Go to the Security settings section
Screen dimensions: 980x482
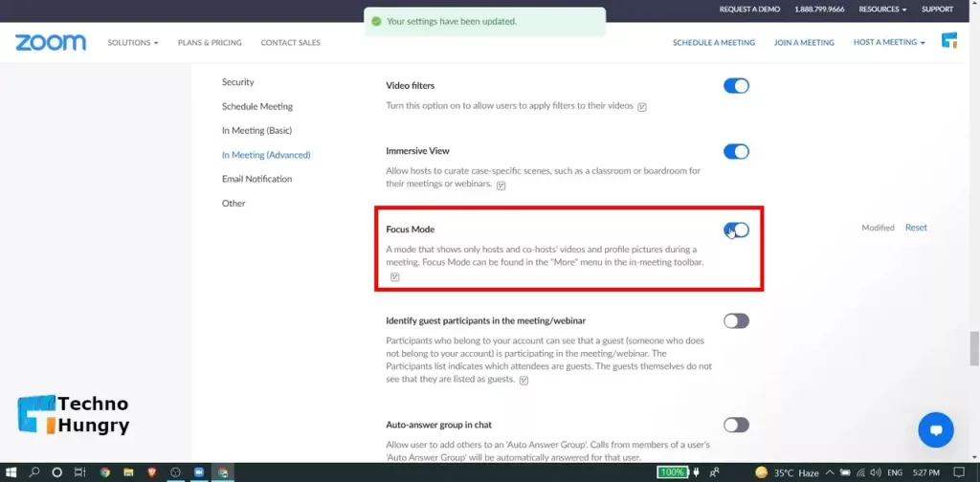point(238,82)
